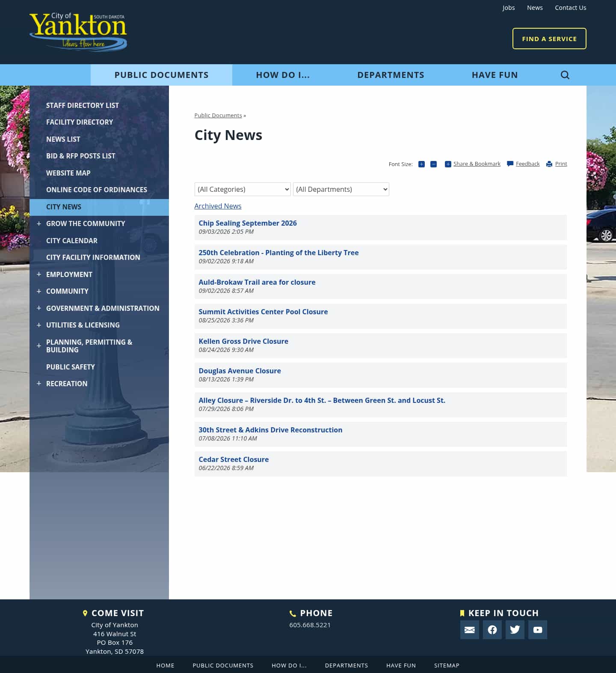Increase font size with plus icon
Viewport: 616px width, 673px height.
421,164
